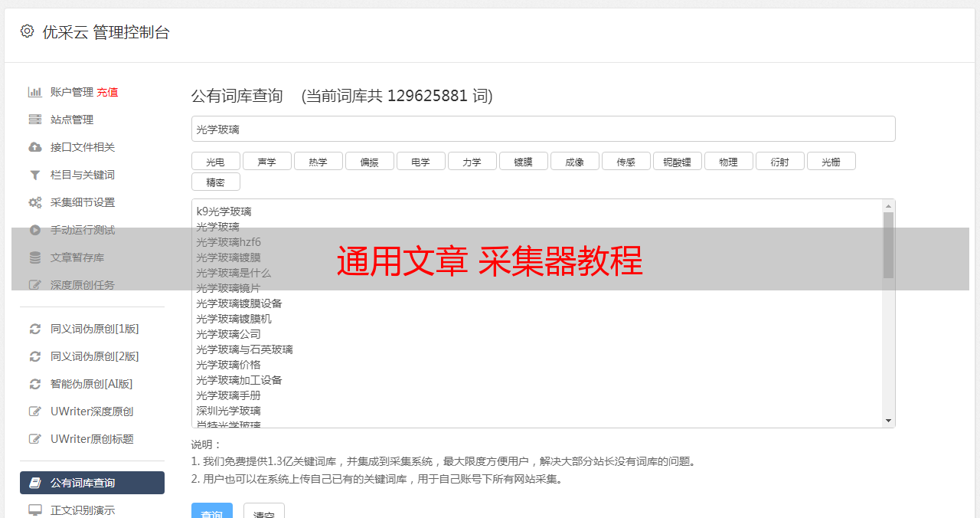980x518 pixels.
Task: Click the 清空 button
Action: (x=264, y=511)
